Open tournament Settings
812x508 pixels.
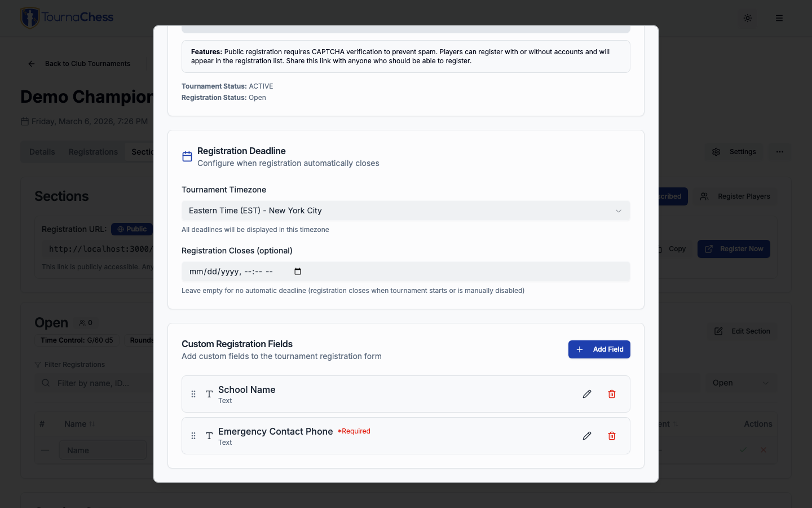click(735, 152)
